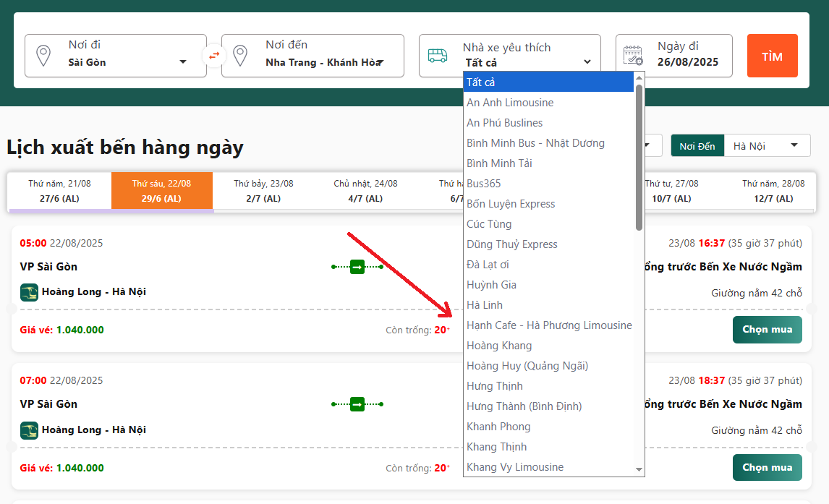Screen dimensions: 829x504
Task: Open the Nơi đi Sài Gòn dropdown
Action: click(x=116, y=56)
